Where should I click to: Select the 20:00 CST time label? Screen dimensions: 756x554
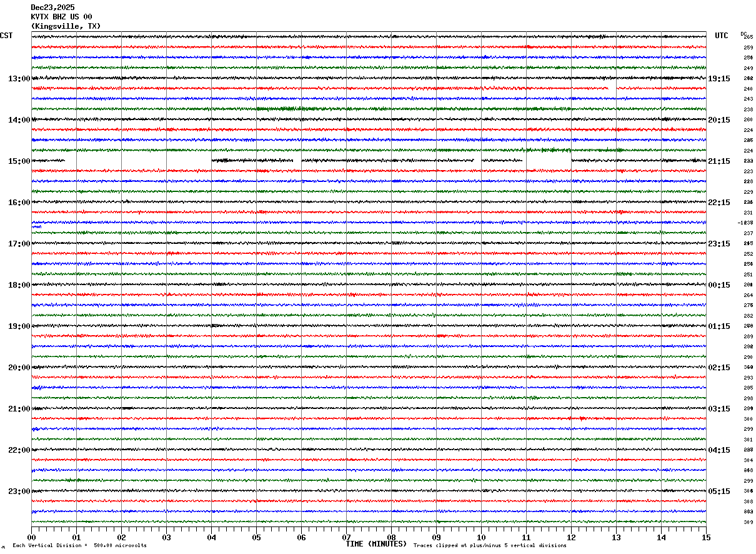(x=19, y=368)
